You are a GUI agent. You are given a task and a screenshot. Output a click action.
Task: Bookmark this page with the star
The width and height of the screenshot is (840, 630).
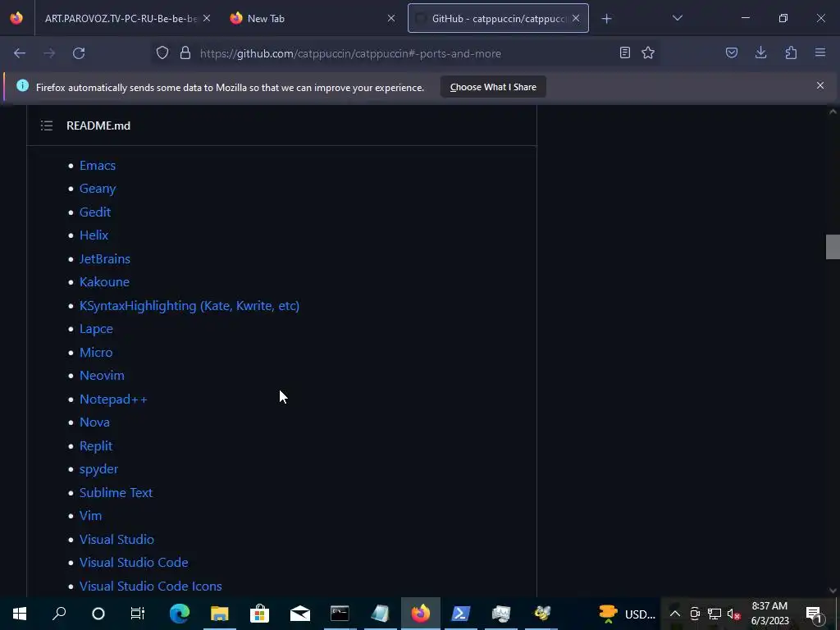point(648,52)
